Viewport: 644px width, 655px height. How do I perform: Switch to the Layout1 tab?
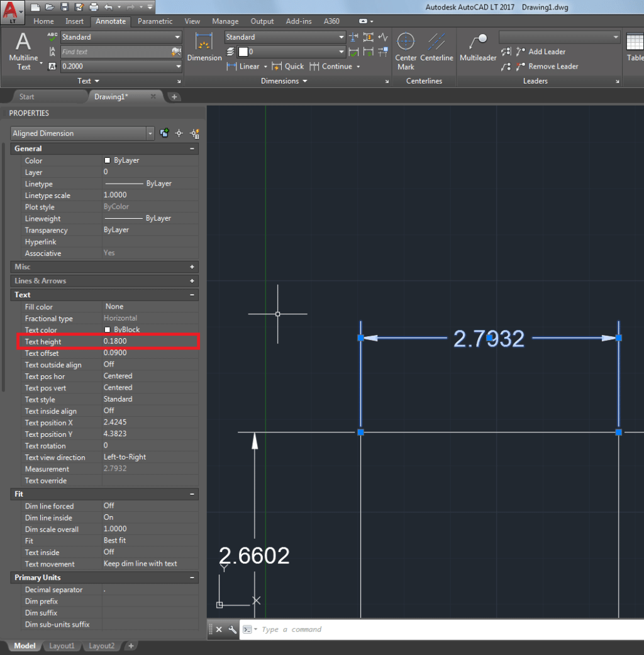point(62,646)
